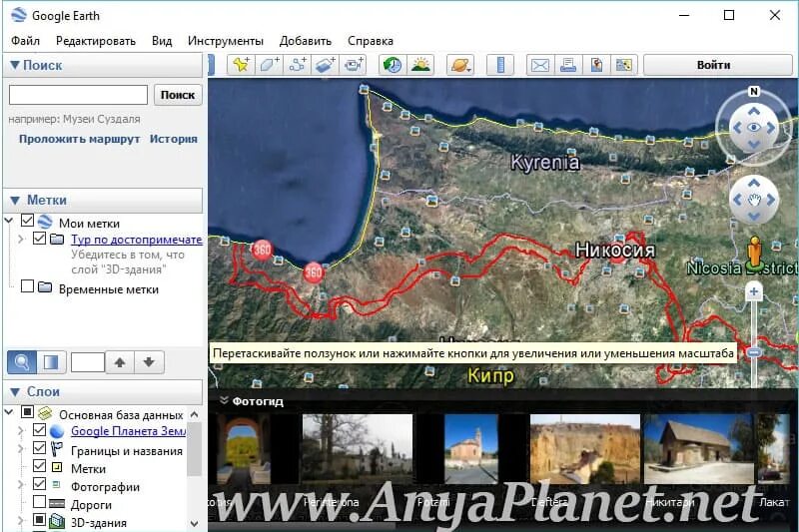Collapse the Слои panel
This screenshot has height=532, width=799.
click(x=15, y=392)
